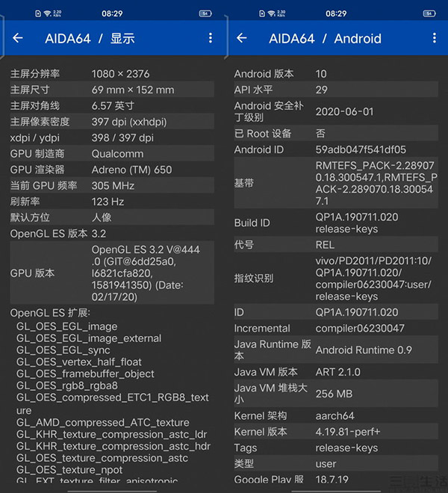The image size is (448, 493).
Task: Select the 刷新率 123 Hz row
Action: tap(112, 202)
